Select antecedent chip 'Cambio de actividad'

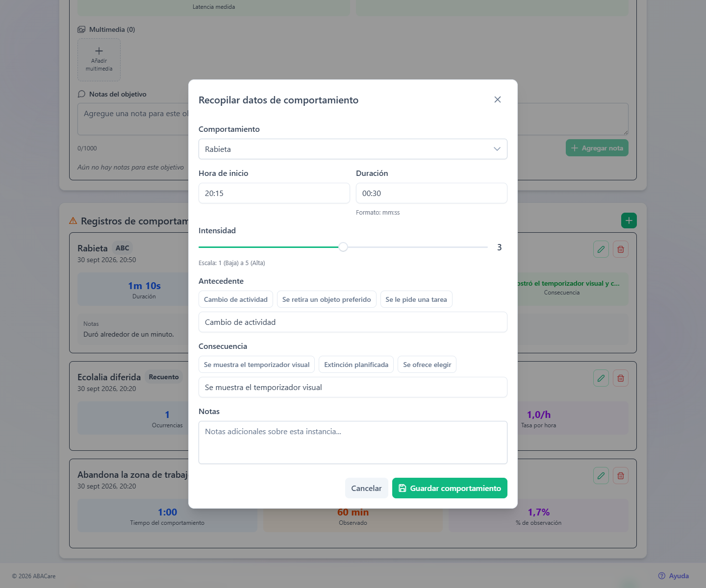[x=236, y=299]
